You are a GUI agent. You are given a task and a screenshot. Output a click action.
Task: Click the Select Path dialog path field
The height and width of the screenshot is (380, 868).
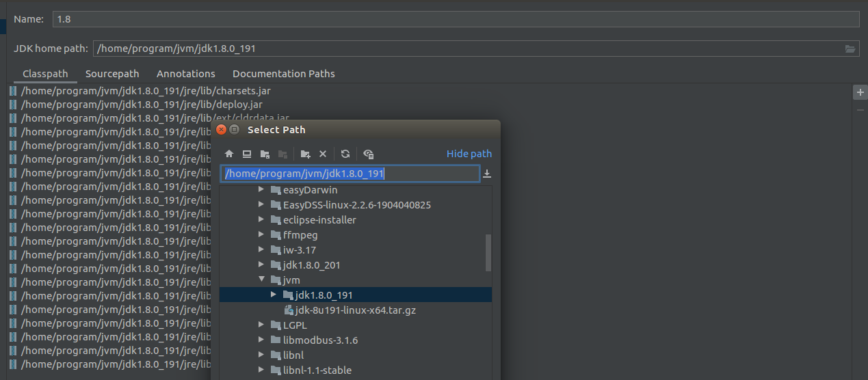coord(350,174)
